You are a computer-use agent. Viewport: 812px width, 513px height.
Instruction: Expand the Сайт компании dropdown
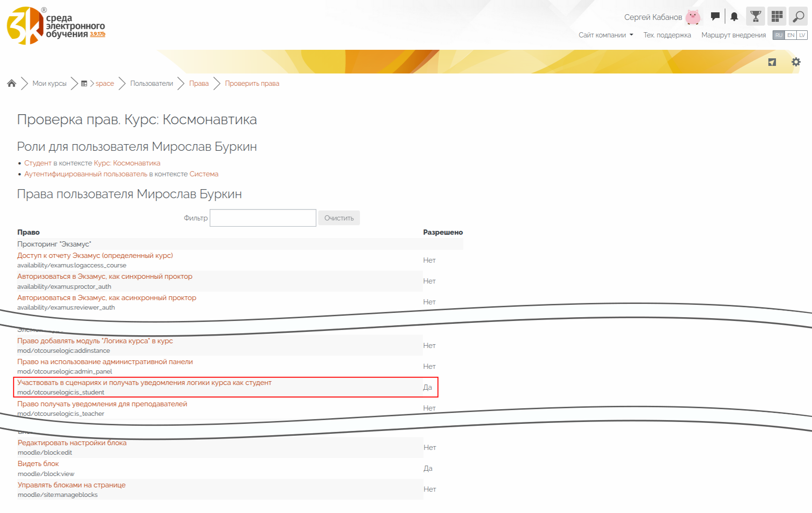coord(605,35)
